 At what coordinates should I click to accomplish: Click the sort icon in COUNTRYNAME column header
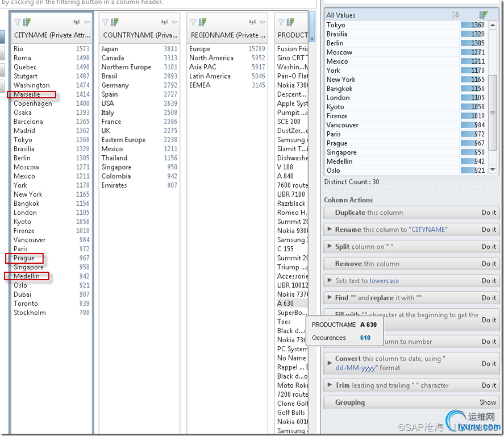pos(114,22)
